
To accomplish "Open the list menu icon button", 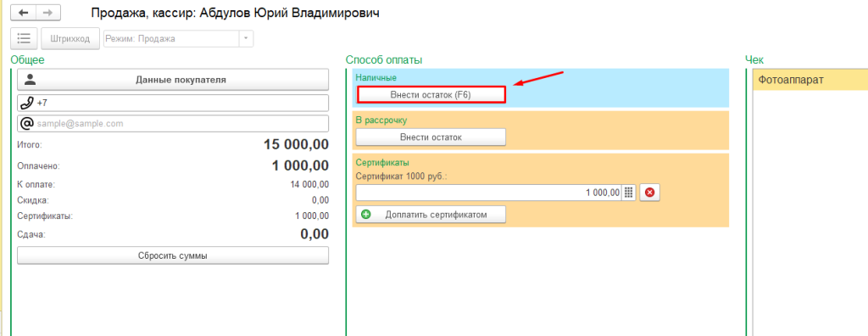I will tap(24, 39).
